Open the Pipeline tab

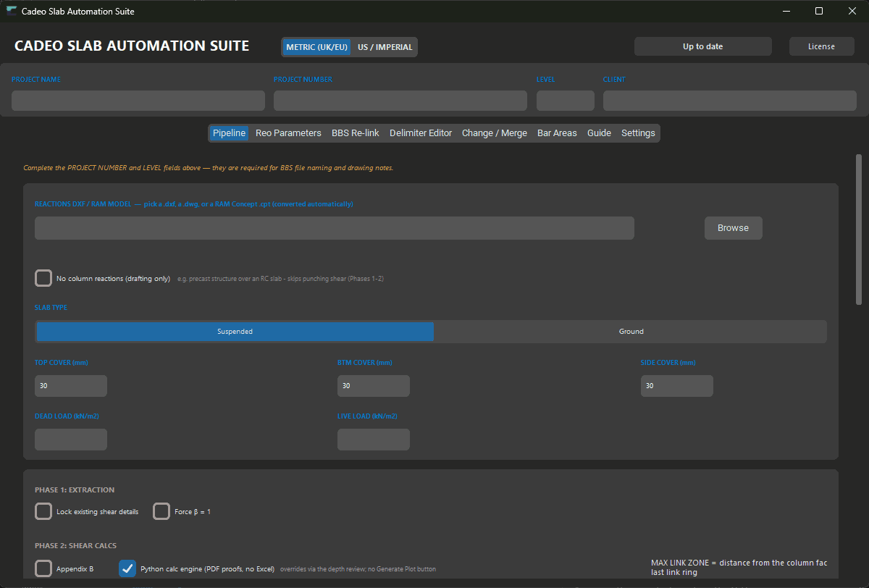(229, 133)
